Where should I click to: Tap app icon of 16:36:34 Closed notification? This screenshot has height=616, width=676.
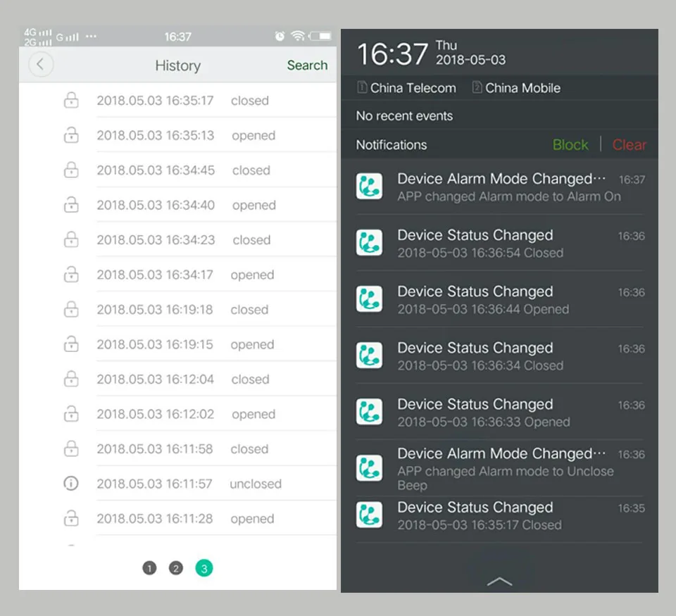(x=369, y=356)
